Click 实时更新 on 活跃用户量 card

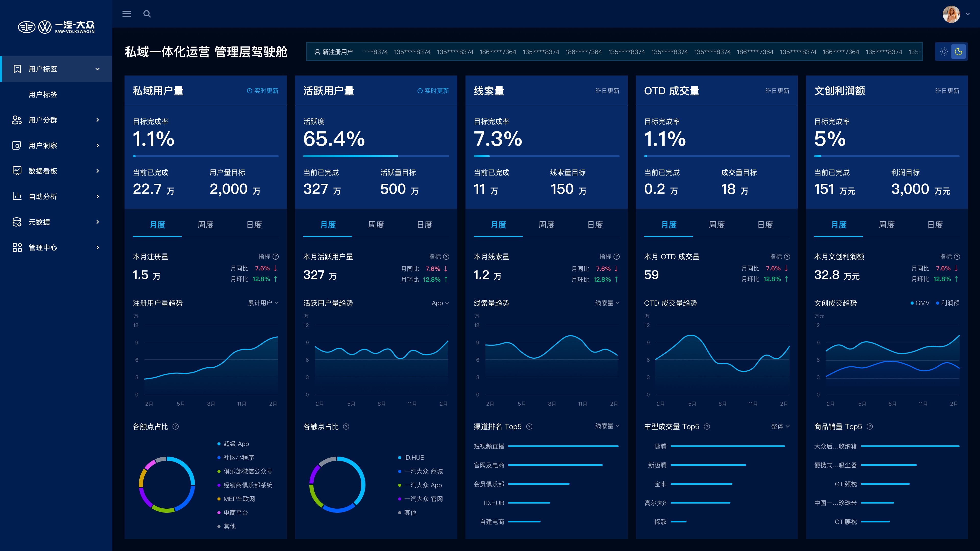pyautogui.click(x=433, y=91)
